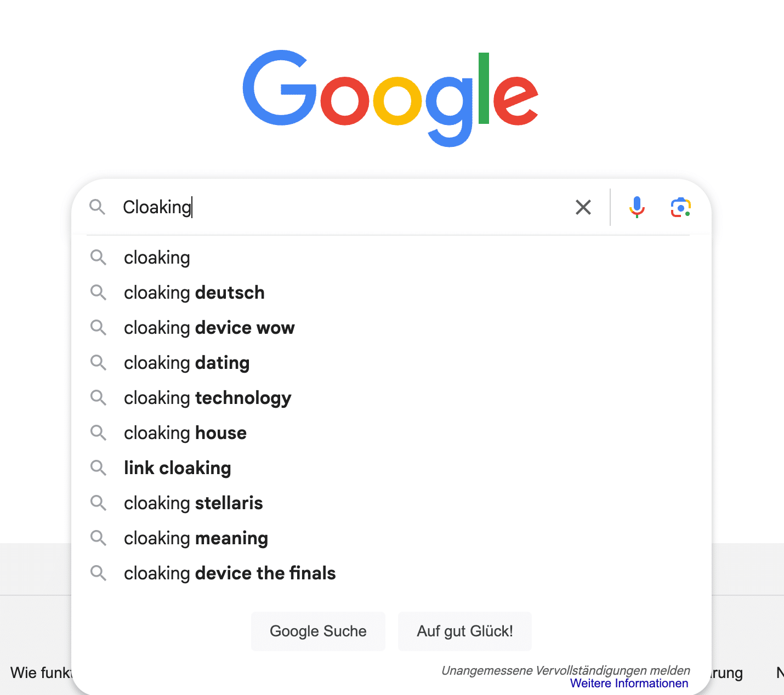Image resolution: width=784 pixels, height=695 pixels.
Task: Start voice search with the microphone icon
Action: pos(637,207)
